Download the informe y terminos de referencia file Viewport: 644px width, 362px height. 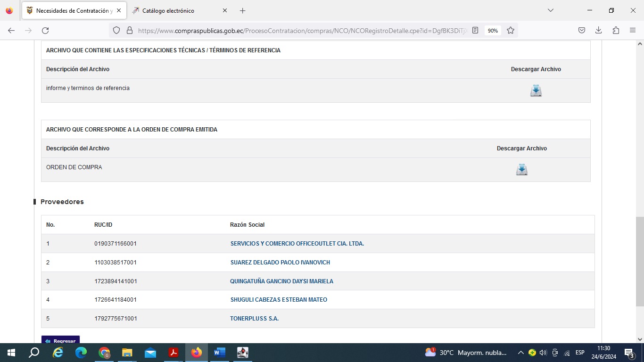pyautogui.click(x=536, y=90)
